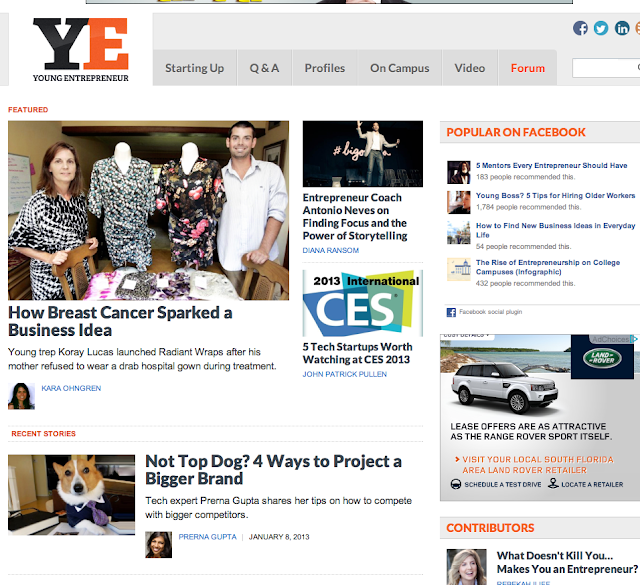Image resolution: width=640 pixels, height=585 pixels.
Task: Open the LinkedIn social icon in header
Action: pos(622,28)
